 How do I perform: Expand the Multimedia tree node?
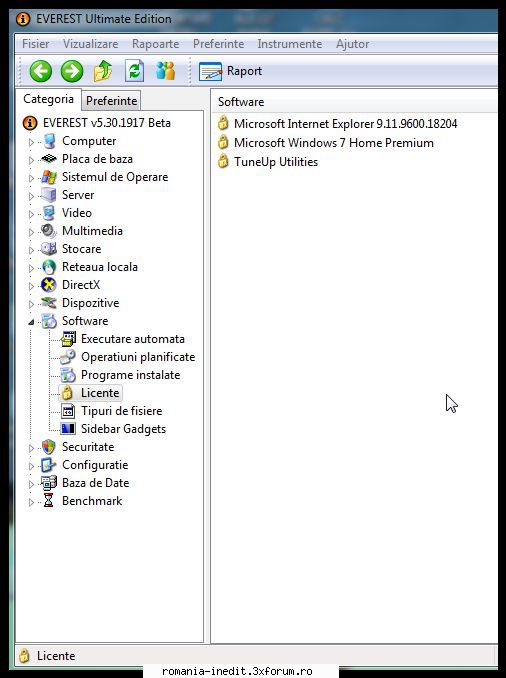pos(31,232)
